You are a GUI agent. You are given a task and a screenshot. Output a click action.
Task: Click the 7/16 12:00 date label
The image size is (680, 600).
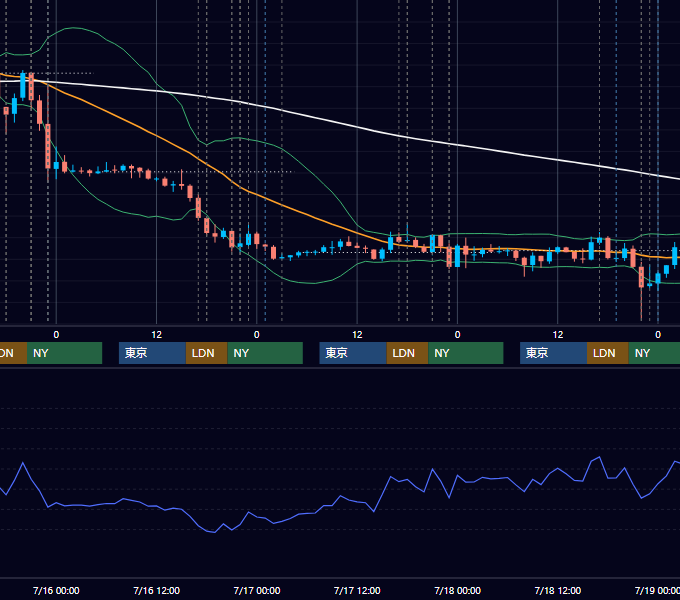[x=157, y=590]
